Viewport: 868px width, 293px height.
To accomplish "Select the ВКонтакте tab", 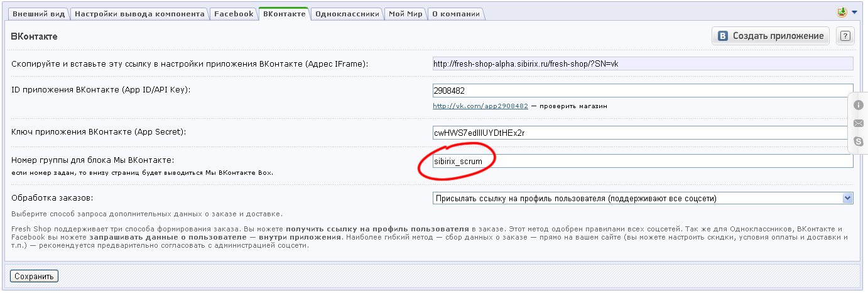I will pos(284,13).
